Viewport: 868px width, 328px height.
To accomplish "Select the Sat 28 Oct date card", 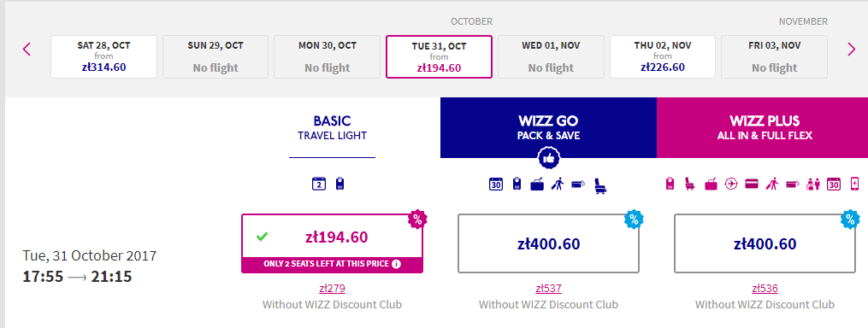I will click(x=104, y=57).
